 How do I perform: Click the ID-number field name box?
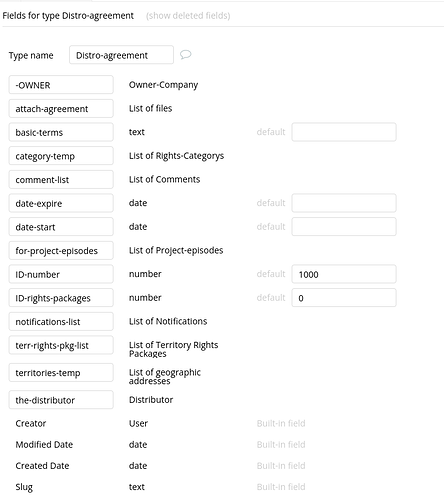(x=61, y=274)
